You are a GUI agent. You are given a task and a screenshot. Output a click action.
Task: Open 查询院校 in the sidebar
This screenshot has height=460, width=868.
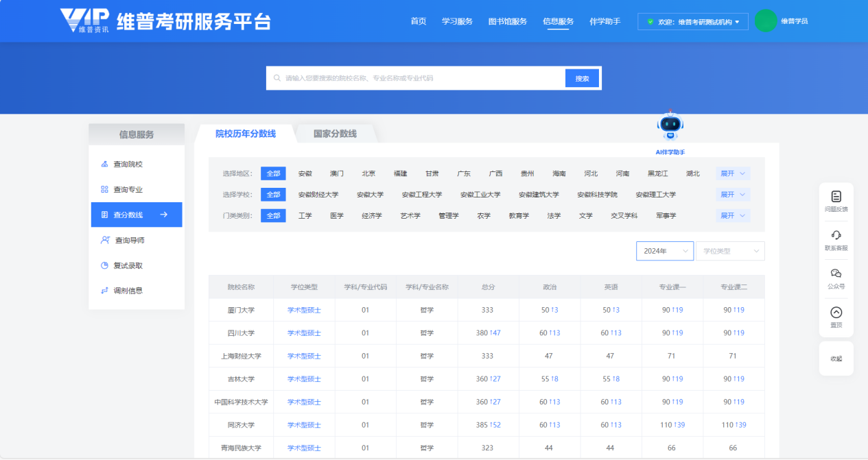[x=128, y=165]
